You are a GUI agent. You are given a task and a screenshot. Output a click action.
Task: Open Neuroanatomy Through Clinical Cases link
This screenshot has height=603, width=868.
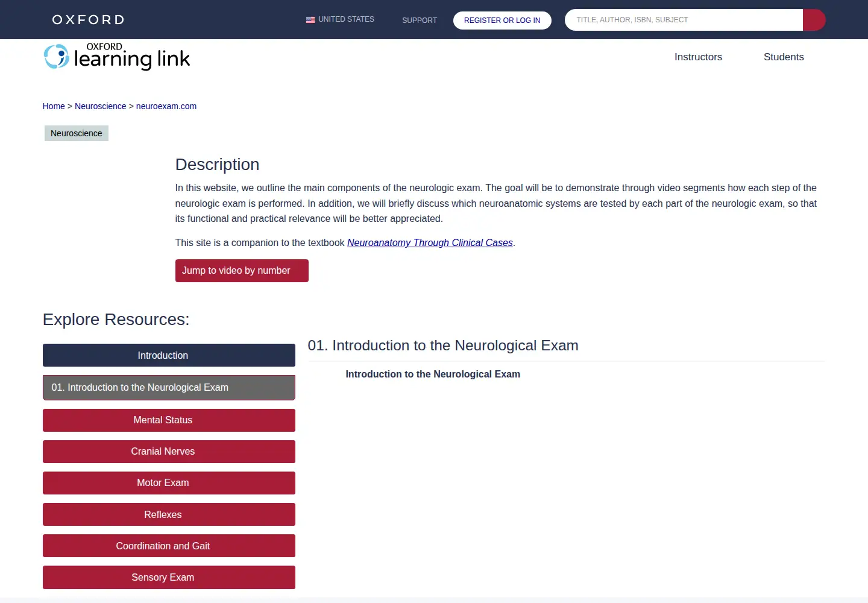pos(430,242)
